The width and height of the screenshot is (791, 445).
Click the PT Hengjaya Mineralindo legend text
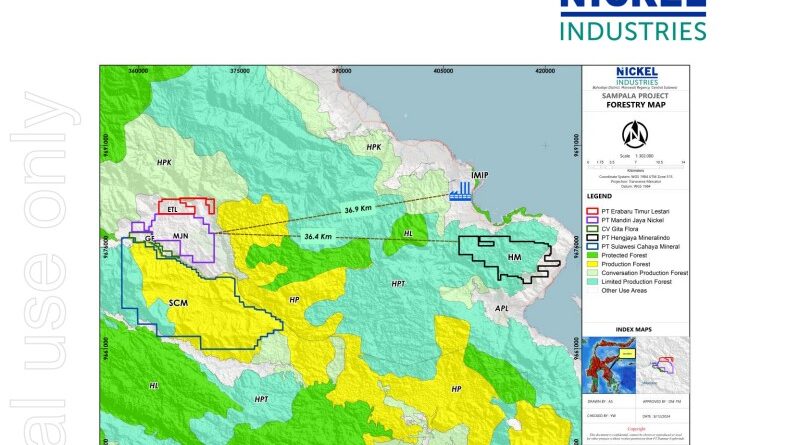(x=636, y=238)
